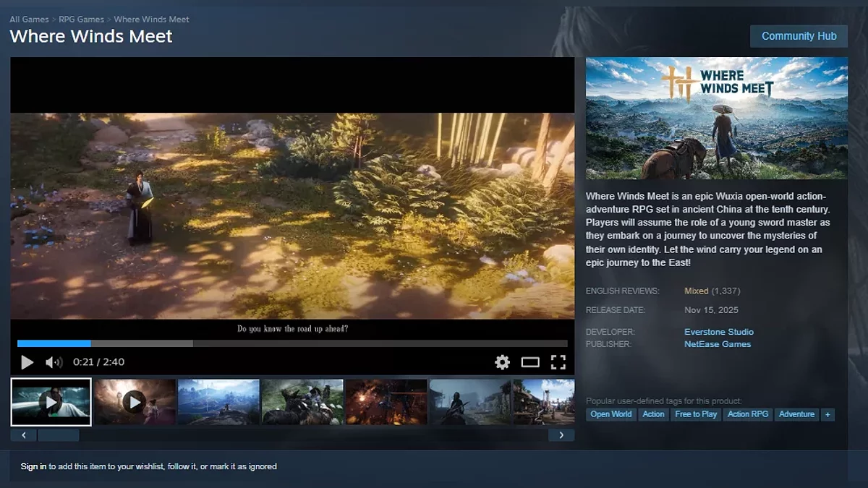Image resolution: width=868 pixels, height=488 pixels.
Task: Expand more tags with plus button
Action: pos(827,414)
